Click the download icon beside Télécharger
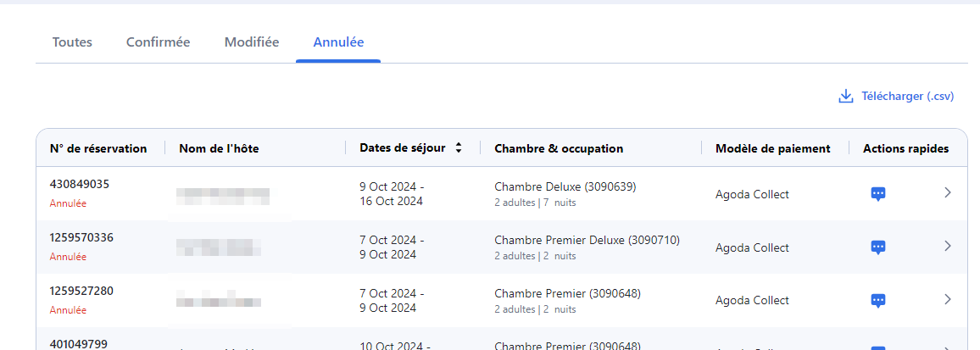The width and height of the screenshot is (980, 350). 845,97
